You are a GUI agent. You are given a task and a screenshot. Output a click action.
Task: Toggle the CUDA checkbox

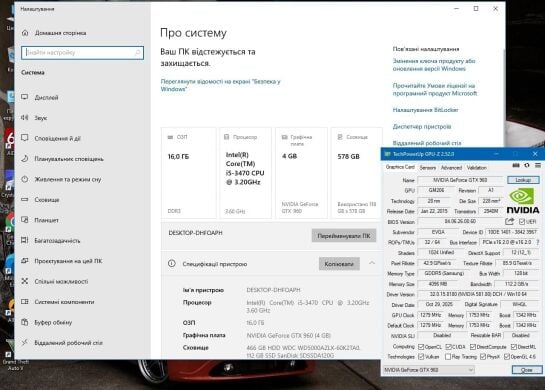click(x=448, y=347)
